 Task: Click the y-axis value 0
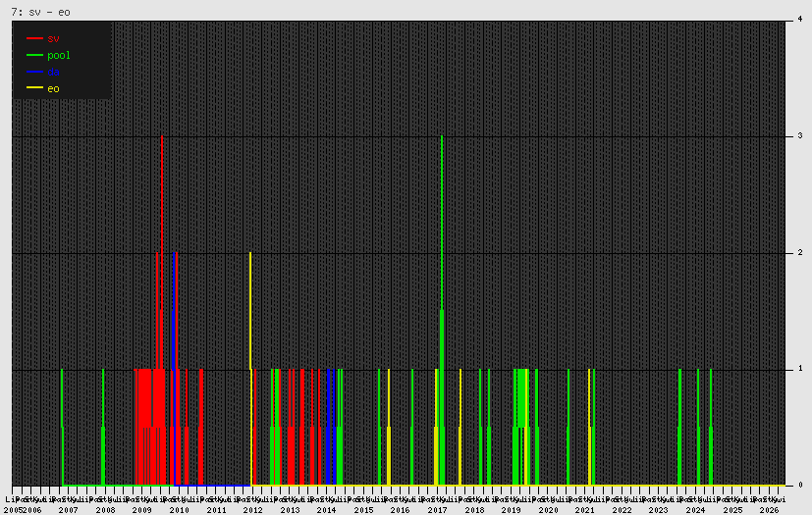[x=800, y=485]
